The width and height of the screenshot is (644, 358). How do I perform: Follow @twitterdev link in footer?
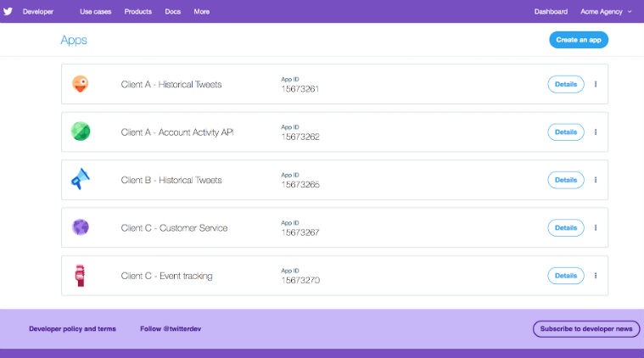171,328
